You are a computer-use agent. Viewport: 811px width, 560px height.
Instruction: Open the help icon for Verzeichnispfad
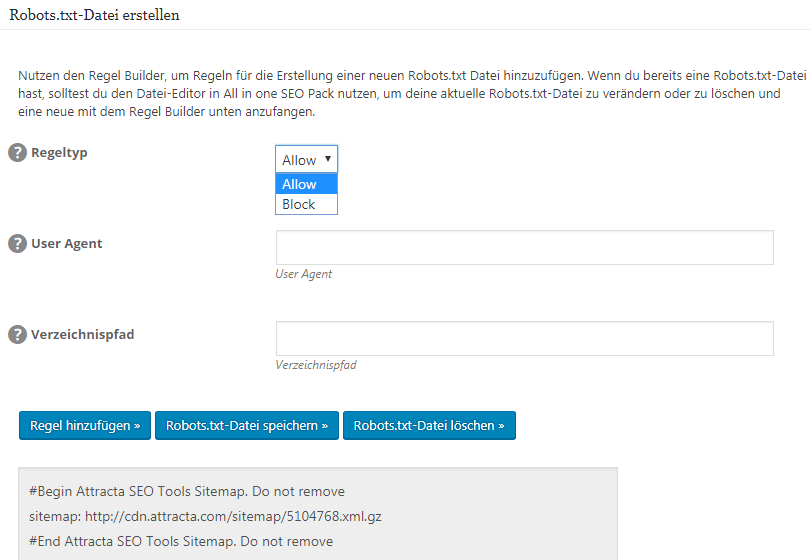(17, 335)
